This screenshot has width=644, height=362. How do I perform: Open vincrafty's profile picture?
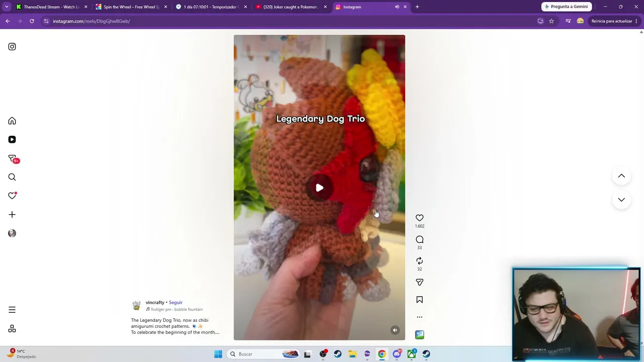pyautogui.click(x=136, y=306)
